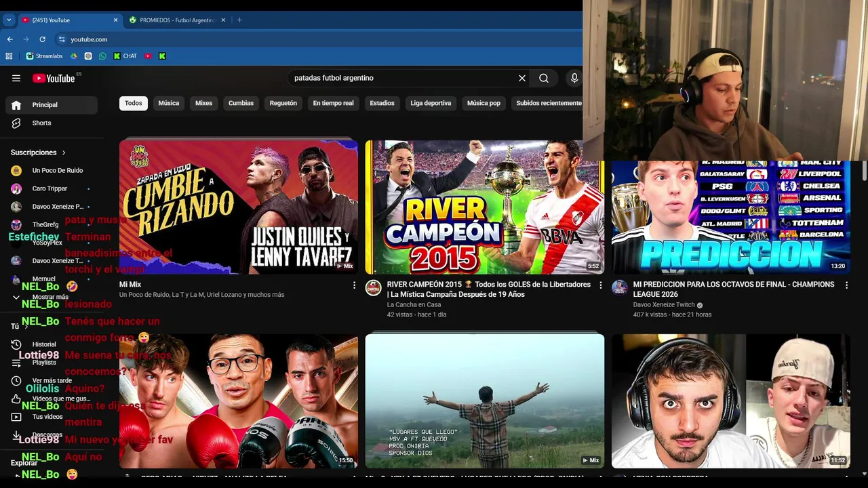Viewport: 868px width, 488px height.
Task: Open the YouTube bookmark icon
Action: pyautogui.click(x=148, y=56)
